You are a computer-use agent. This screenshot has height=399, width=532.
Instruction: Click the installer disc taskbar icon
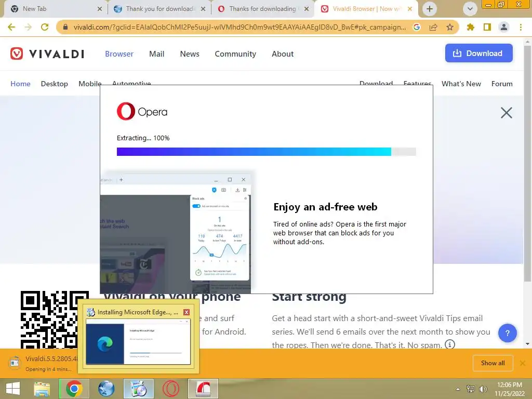tap(138, 389)
